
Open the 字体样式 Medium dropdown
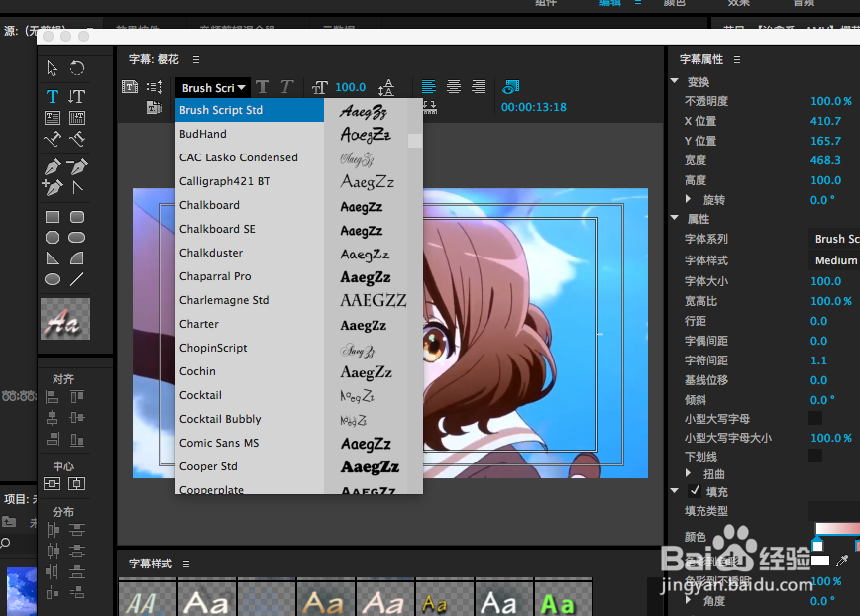coord(834,260)
